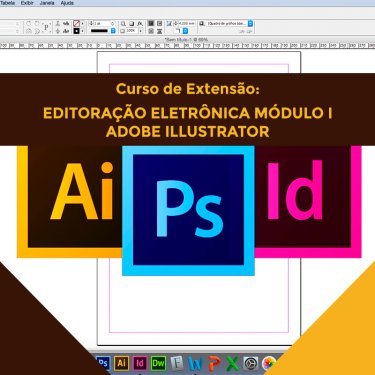The height and width of the screenshot is (375, 375).
Task: Click the black stroke color swatch
Action: [x=76, y=31]
